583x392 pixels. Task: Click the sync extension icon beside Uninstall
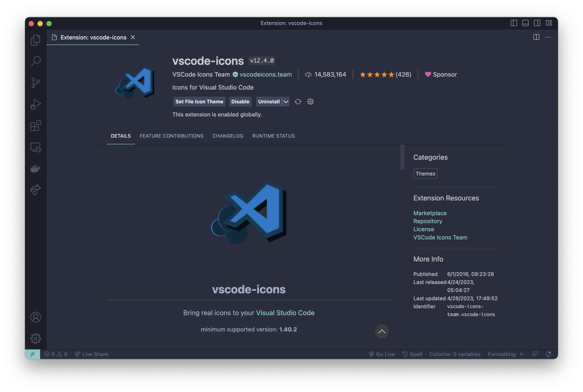(x=298, y=102)
